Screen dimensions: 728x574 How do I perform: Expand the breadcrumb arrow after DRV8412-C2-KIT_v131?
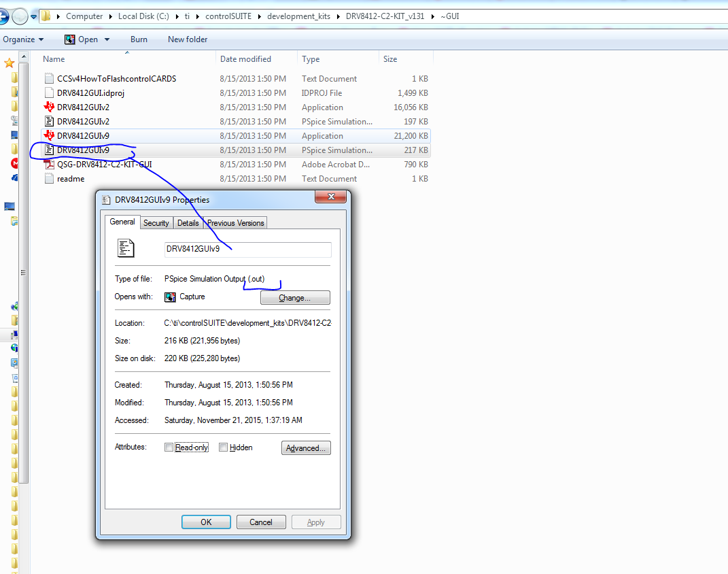click(x=432, y=16)
